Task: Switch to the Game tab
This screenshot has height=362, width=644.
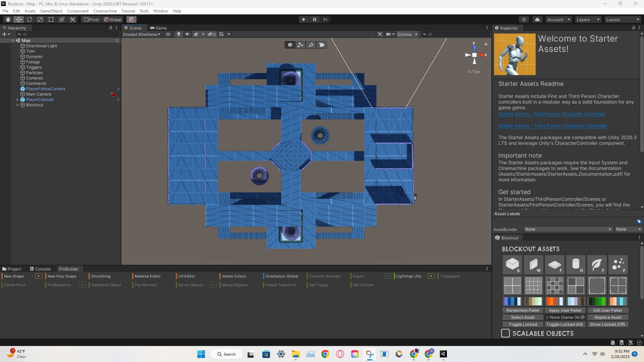Action: [x=159, y=28]
